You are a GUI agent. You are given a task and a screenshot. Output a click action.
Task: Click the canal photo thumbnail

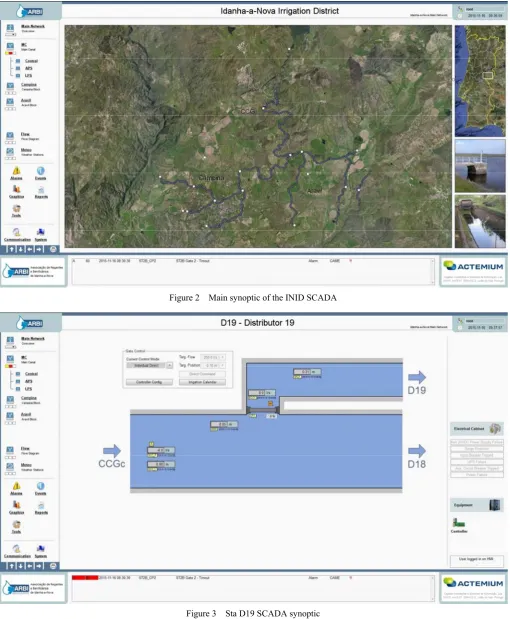480,221
